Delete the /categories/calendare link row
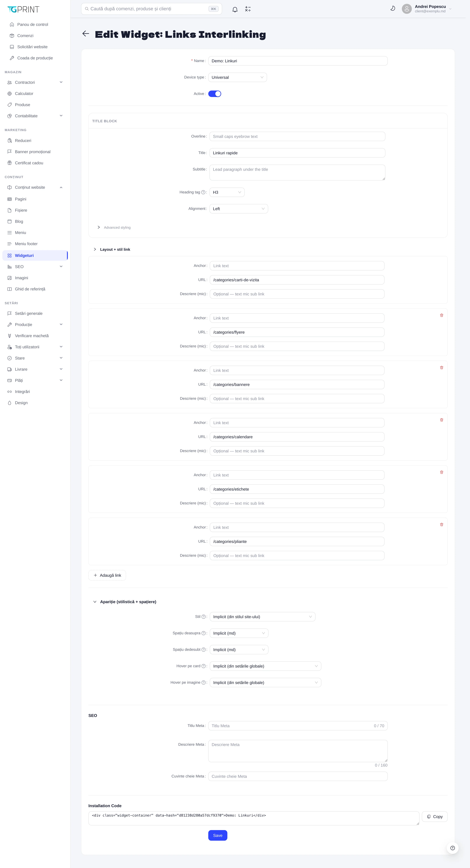The width and height of the screenshot is (470, 868). [441, 420]
